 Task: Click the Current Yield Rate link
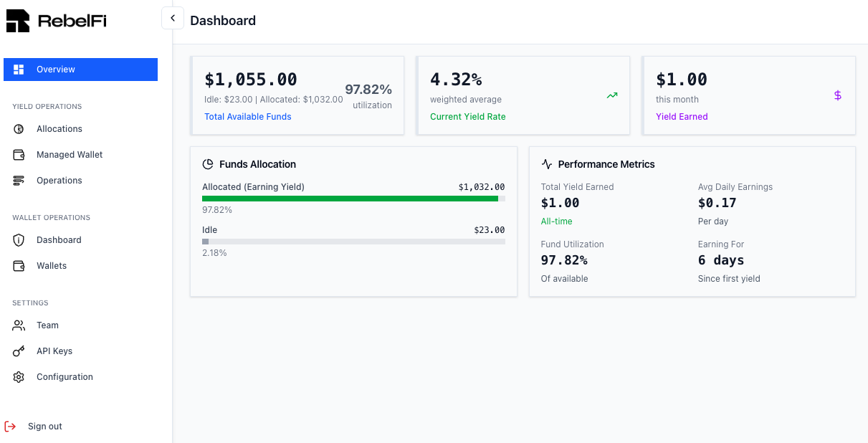tap(467, 116)
